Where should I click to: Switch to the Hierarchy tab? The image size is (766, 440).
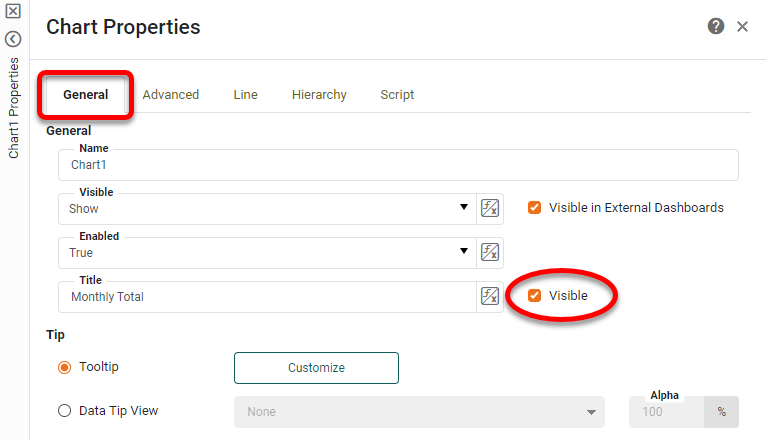[319, 95]
